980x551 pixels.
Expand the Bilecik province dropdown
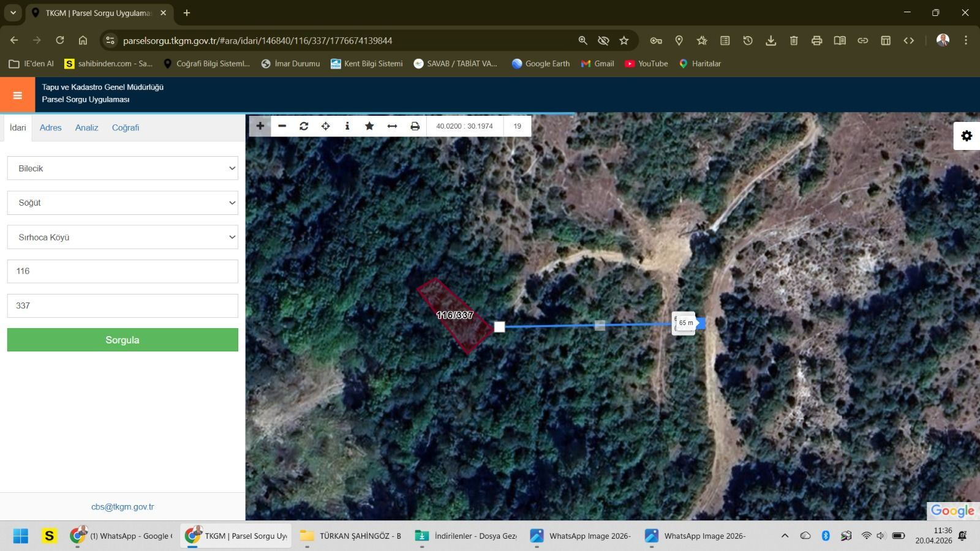(x=123, y=168)
